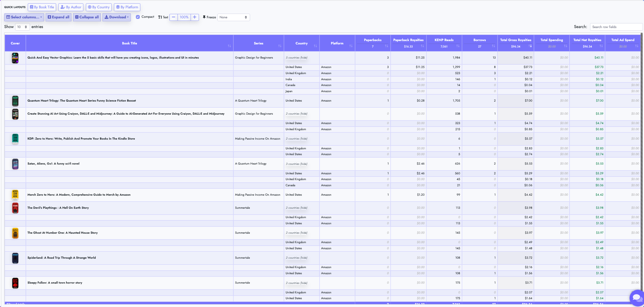
Task: Click the Expand all button
Action: point(58,17)
